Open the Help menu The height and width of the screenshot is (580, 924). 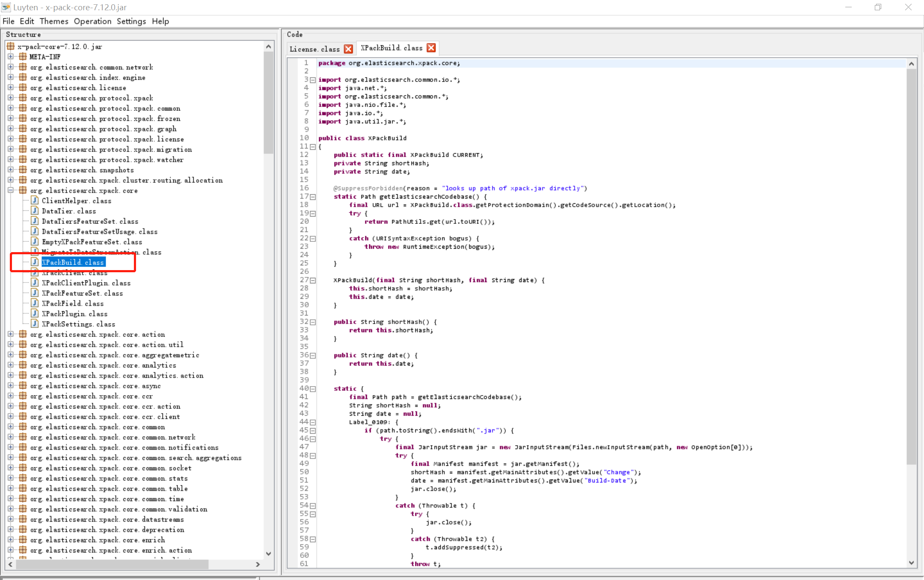pyautogui.click(x=160, y=21)
